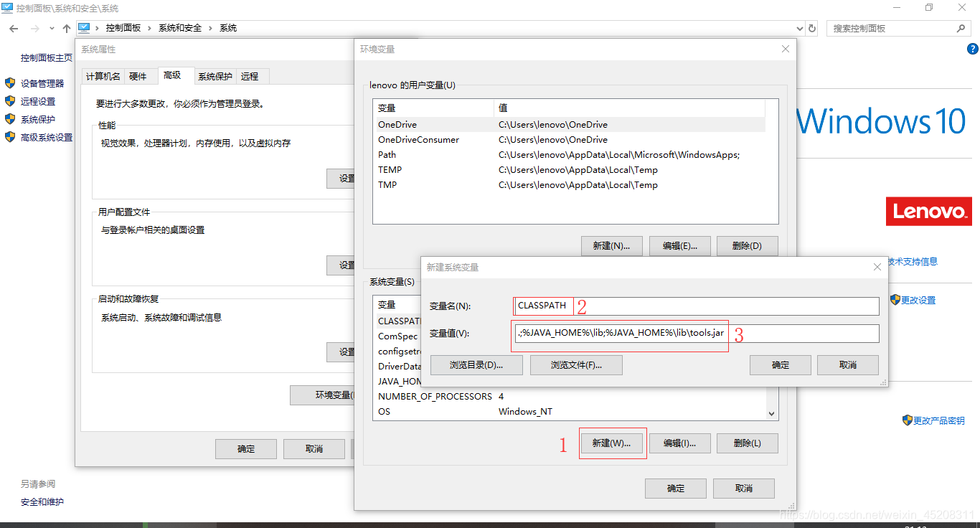Click 技术支持信息 link

click(x=912, y=261)
